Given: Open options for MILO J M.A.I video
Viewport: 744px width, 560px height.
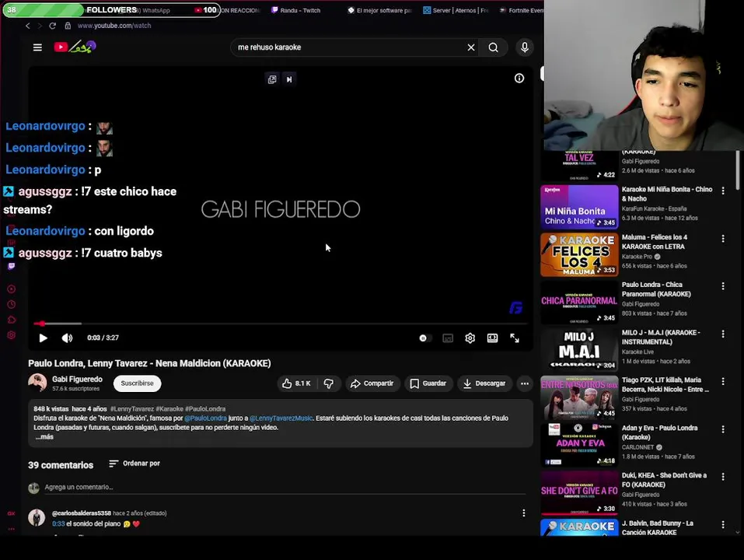Looking at the screenshot, I should (723, 334).
